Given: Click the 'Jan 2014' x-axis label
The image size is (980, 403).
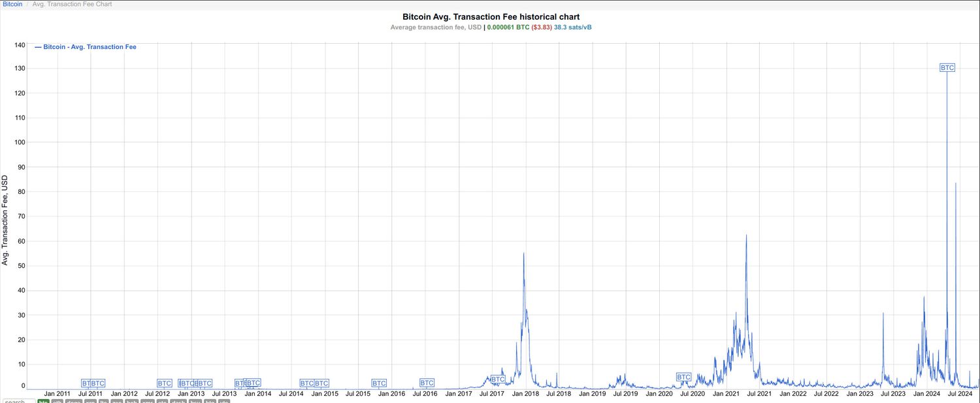Looking at the screenshot, I should tap(258, 394).
